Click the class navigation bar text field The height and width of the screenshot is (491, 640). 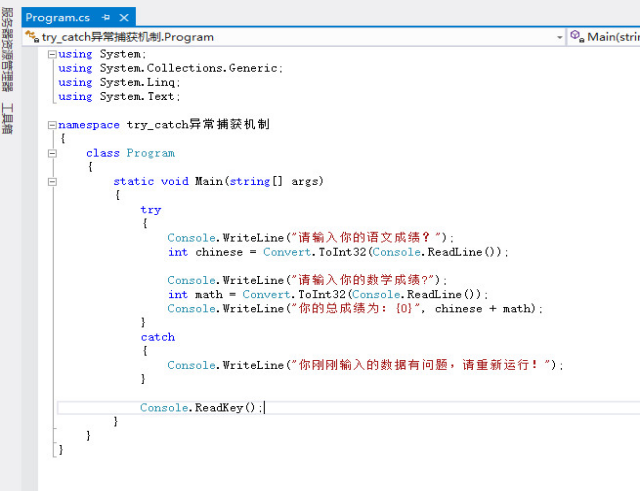point(294,37)
